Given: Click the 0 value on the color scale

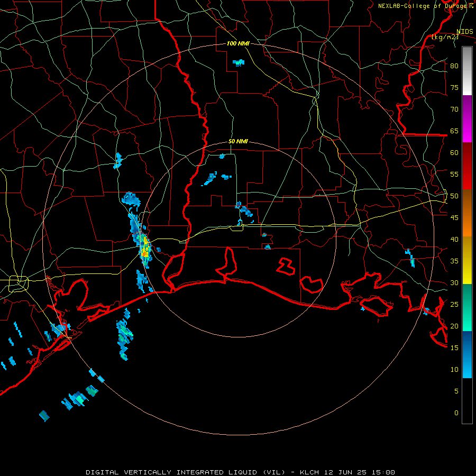Looking at the screenshot, I should coord(456,413).
